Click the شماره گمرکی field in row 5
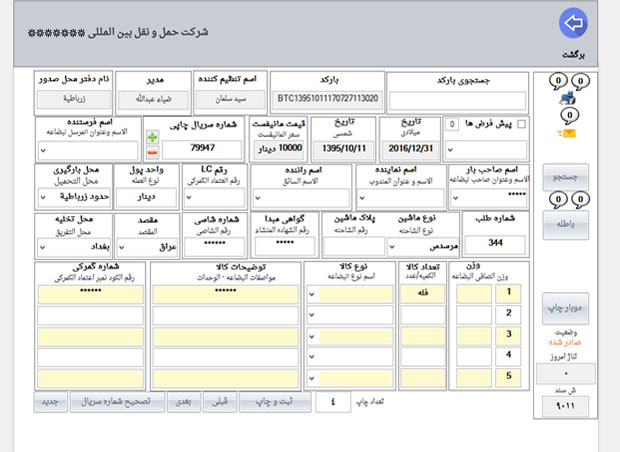The height and width of the screenshot is (452, 620). click(91, 378)
